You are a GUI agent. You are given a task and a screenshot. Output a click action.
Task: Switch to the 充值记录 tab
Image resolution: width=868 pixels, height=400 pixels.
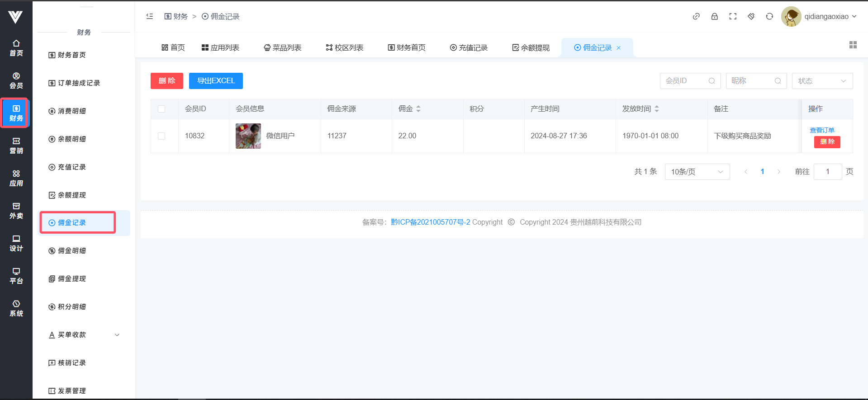[469, 48]
